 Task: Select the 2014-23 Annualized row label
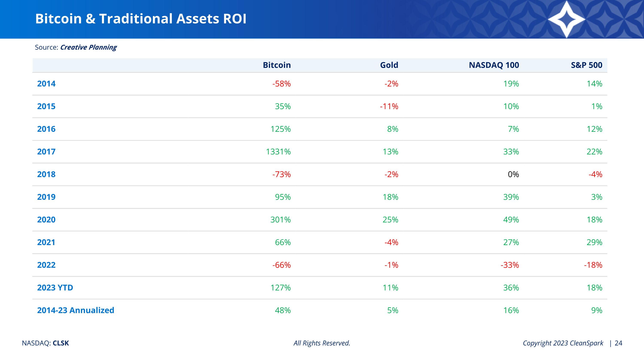(x=76, y=310)
